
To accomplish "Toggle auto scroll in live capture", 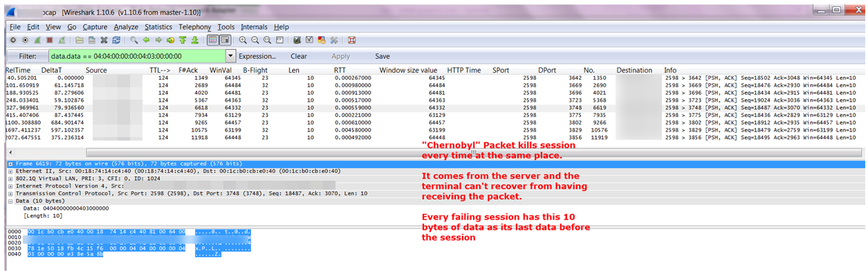I will tap(225, 39).
